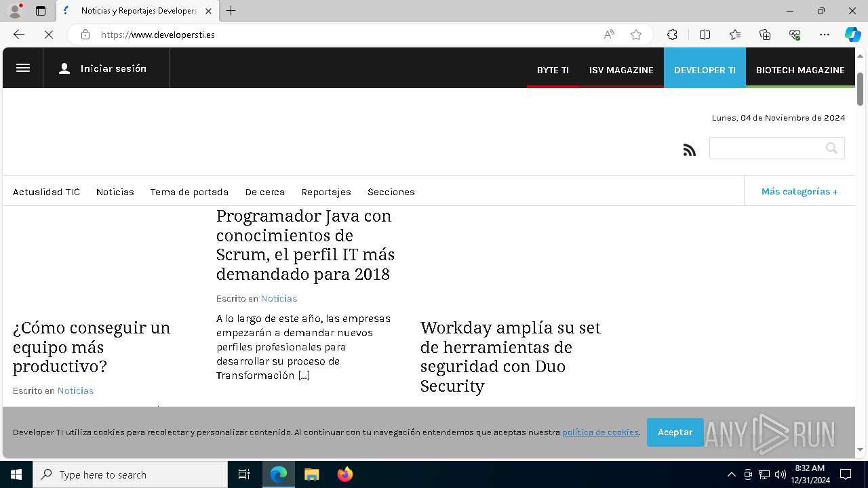Switch to the BYTE TI site tab
The image size is (868, 488).
(x=553, y=70)
